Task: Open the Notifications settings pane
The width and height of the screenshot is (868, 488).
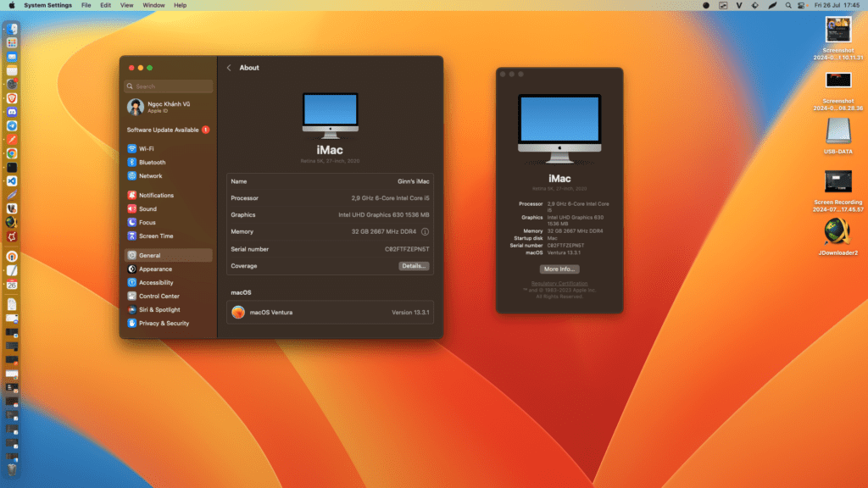Action: pyautogui.click(x=169, y=196)
